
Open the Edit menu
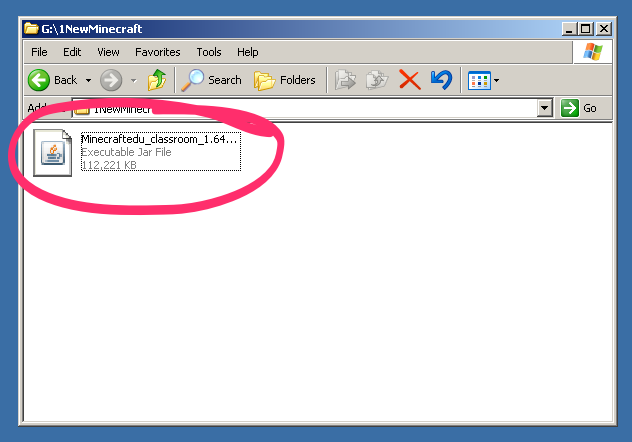tap(72, 52)
